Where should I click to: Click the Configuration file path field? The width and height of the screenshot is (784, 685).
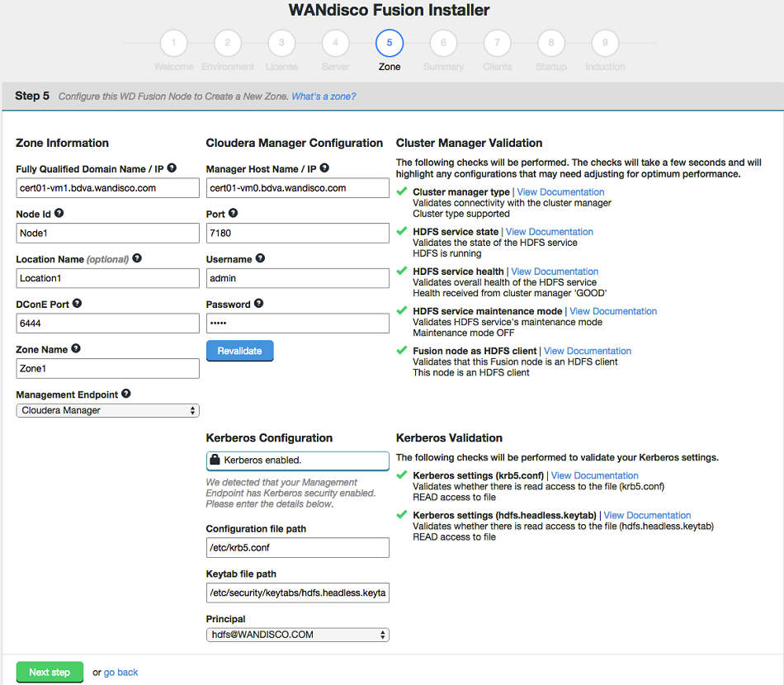click(x=297, y=547)
